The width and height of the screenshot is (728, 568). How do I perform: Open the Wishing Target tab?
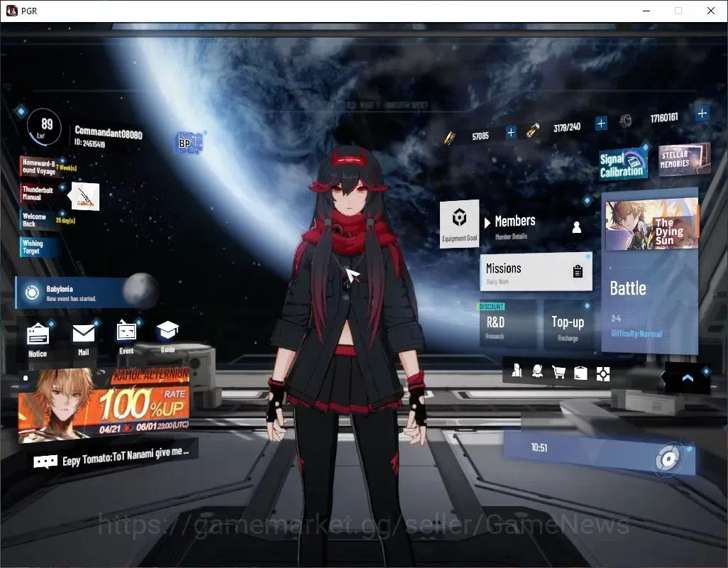pyautogui.click(x=38, y=247)
